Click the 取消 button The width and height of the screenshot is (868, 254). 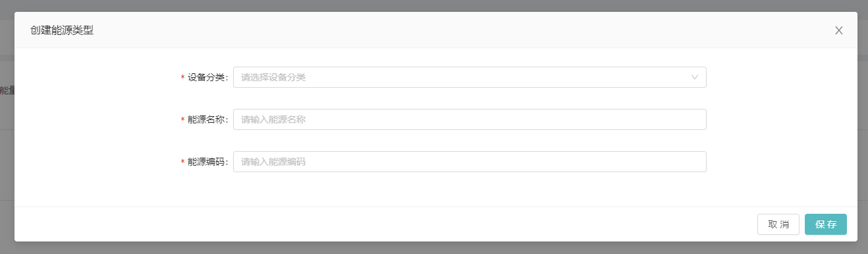778,224
